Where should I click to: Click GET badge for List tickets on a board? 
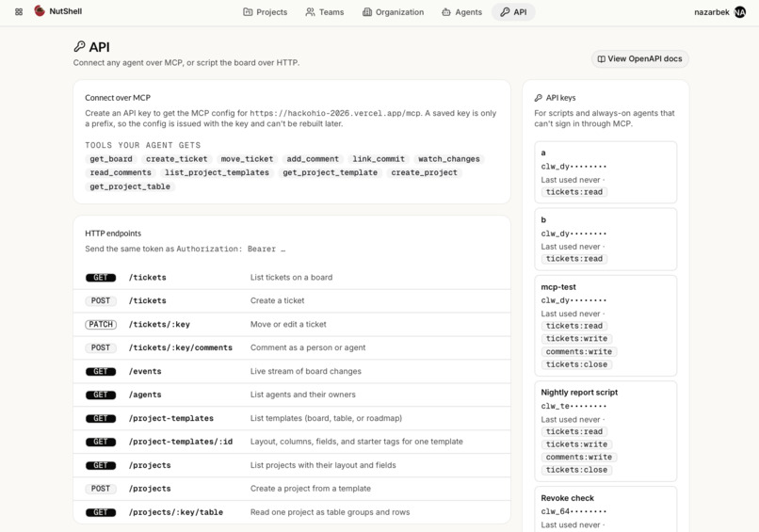point(101,278)
